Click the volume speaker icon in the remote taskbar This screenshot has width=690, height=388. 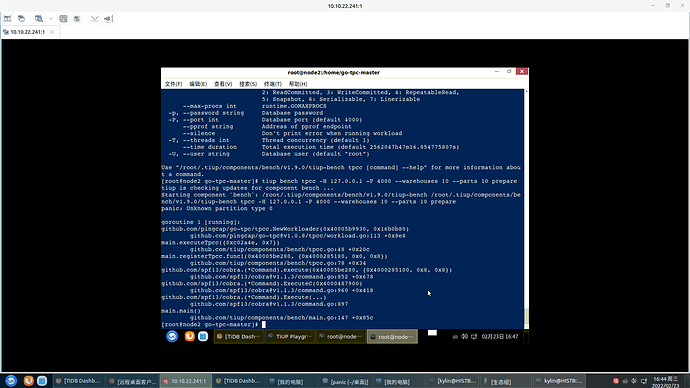pos(465,337)
